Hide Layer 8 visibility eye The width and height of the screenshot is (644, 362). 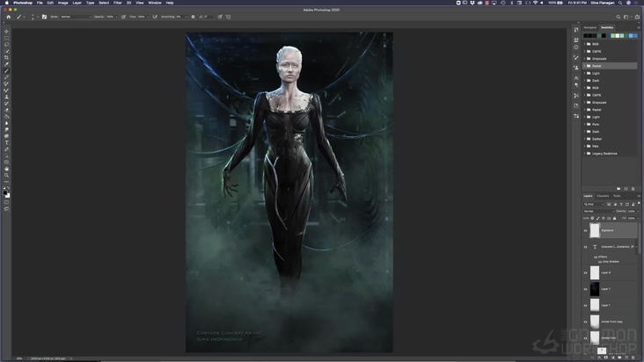(586, 272)
